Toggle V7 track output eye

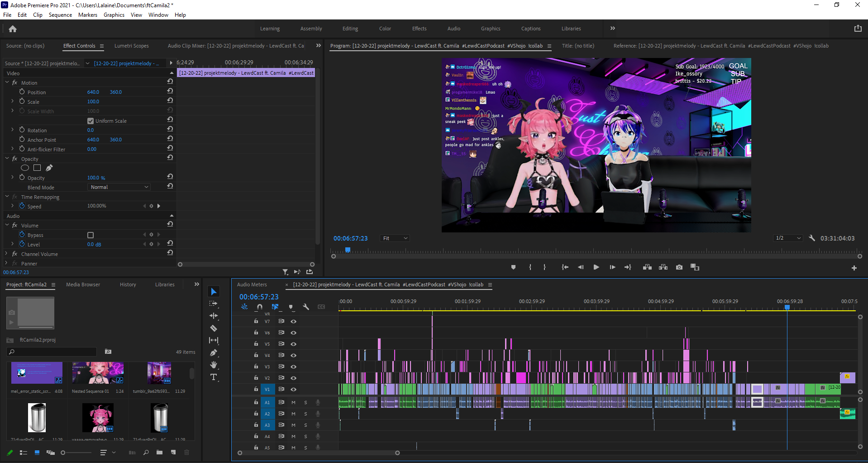(293, 321)
